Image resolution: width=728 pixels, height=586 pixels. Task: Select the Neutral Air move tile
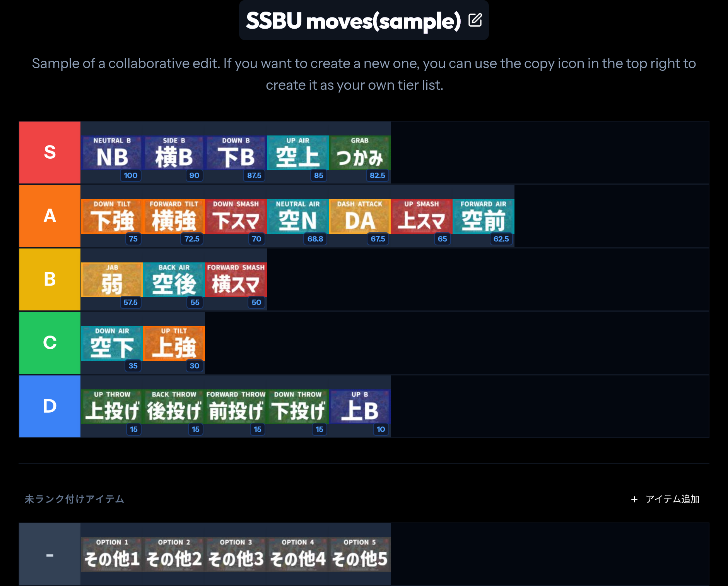(298, 216)
